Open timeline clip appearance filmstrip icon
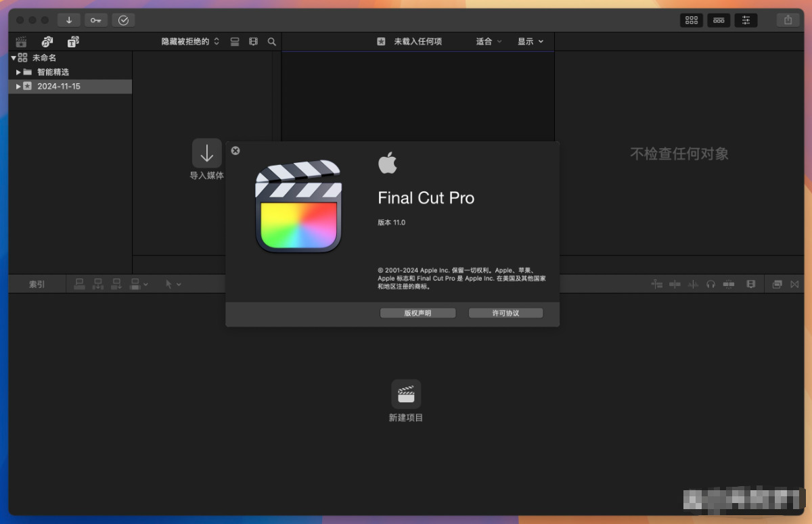 (x=750, y=285)
